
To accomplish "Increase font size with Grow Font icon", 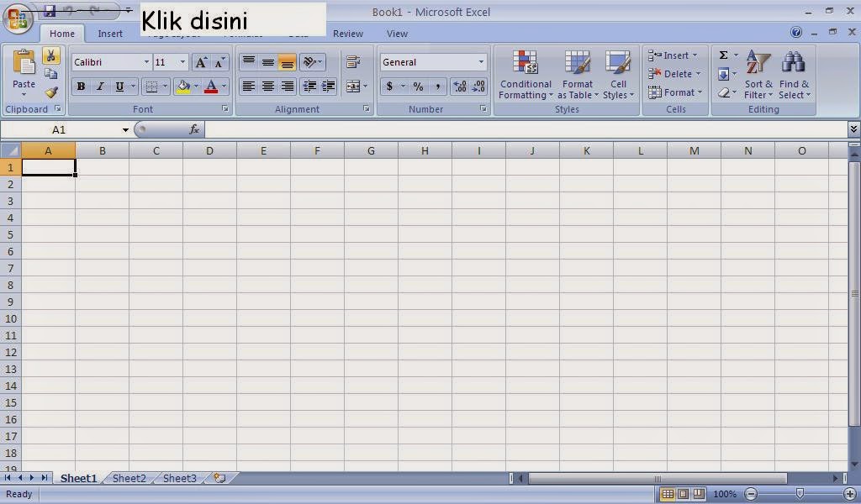I will pyautogui.click(x=201, y=62).
